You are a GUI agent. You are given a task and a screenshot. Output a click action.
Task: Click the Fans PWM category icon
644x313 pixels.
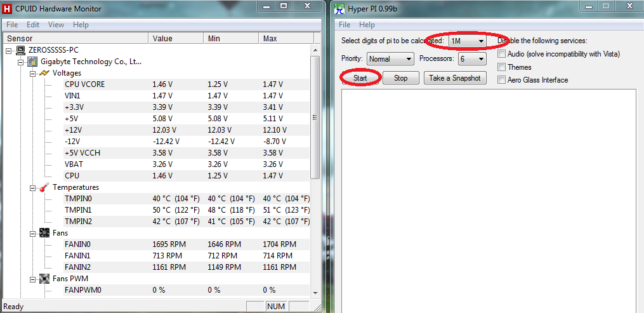pos(44,279)
